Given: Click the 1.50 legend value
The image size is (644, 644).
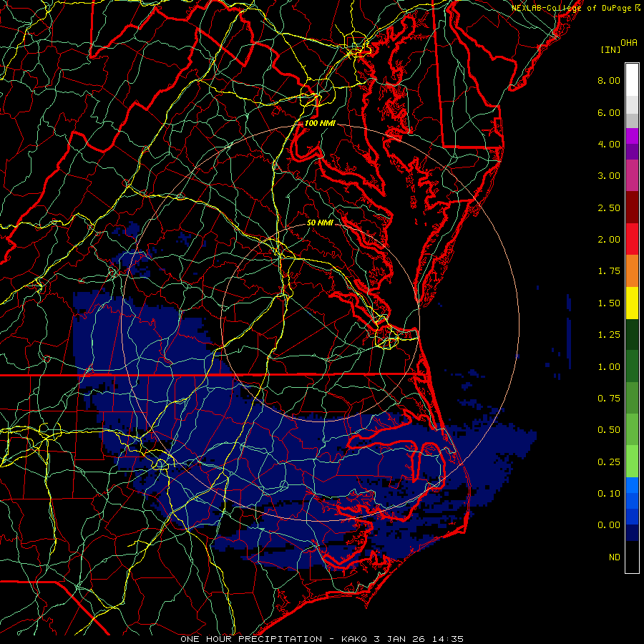Looking at the screenshot, I should click(609, 303).
